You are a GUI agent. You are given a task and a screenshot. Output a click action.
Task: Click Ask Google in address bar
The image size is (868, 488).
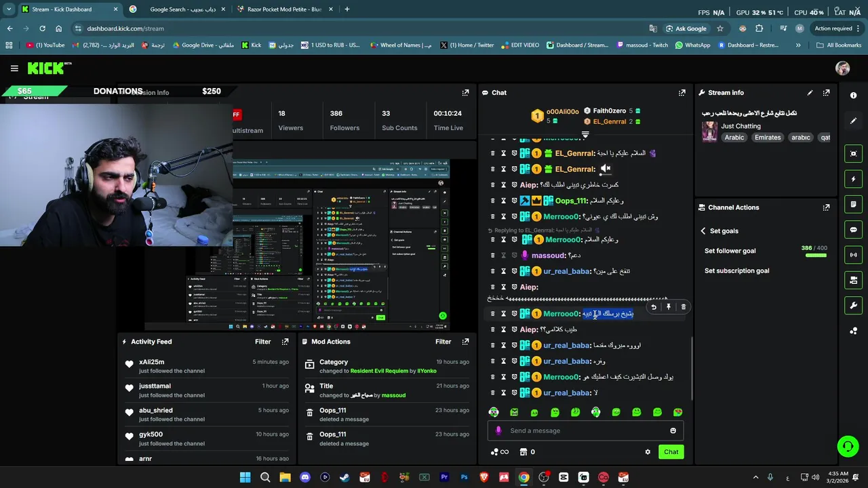point(686,28)
